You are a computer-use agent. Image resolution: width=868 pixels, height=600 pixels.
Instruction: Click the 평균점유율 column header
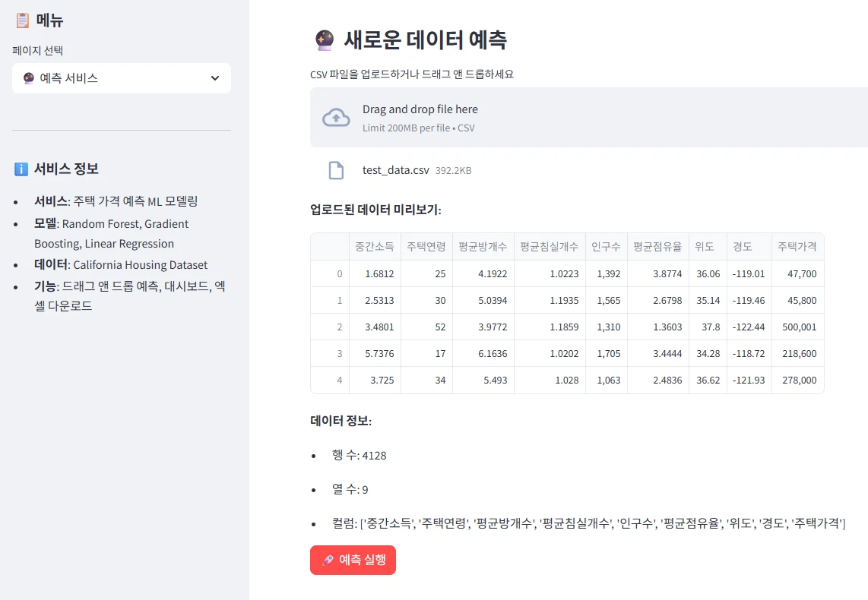[x=657, y=247]
